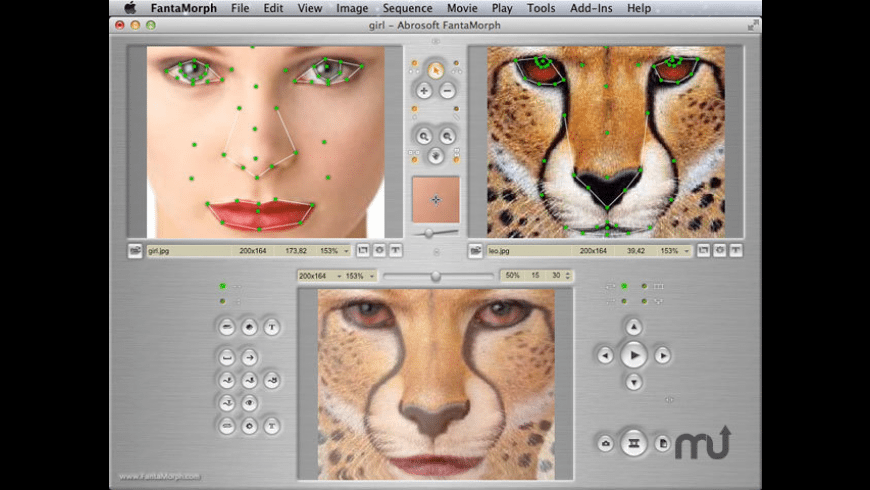
Task: Click the round effect icon for girl.jpg
Action: [x=380, y=251]
